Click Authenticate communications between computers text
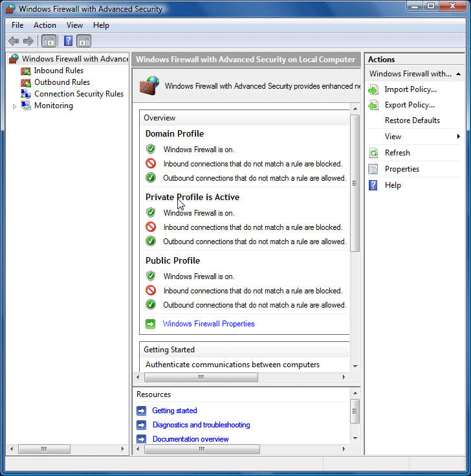This screenshot has height=476, width=471. (x=233, y=365)
